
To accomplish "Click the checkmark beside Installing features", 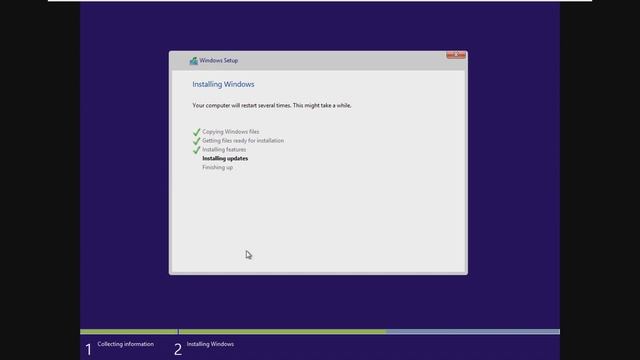I will point(196,150).
